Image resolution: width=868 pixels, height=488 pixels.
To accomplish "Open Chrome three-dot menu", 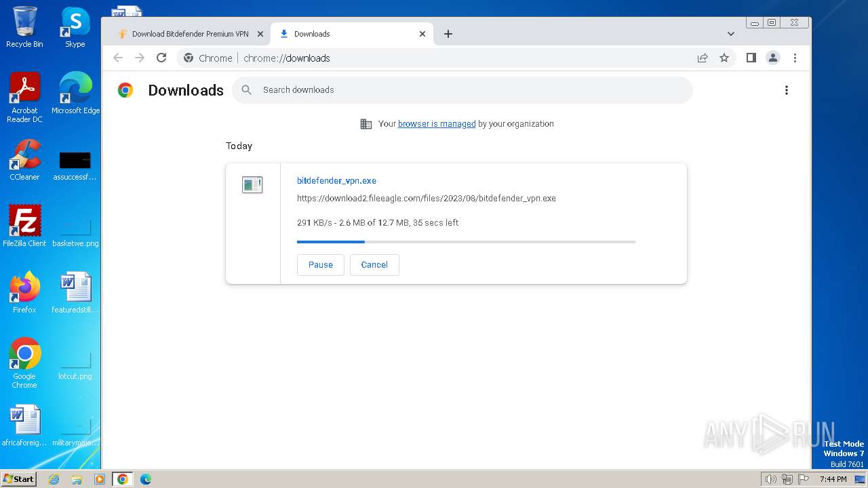I will (x=795, y=58).
